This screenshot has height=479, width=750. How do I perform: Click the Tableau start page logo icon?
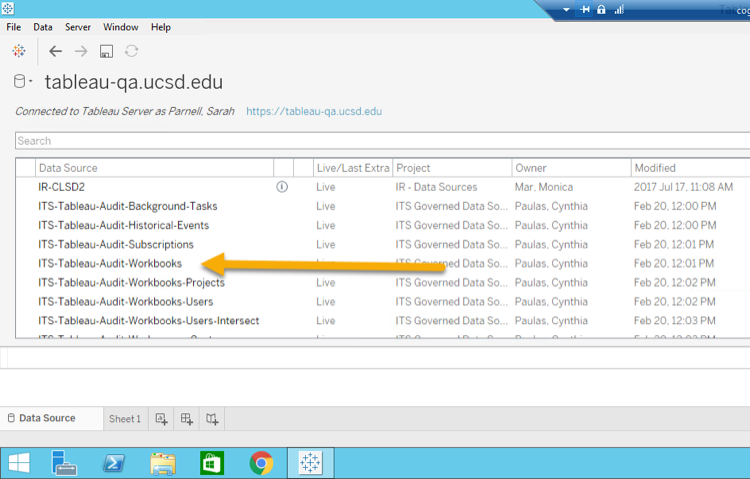pos(19,51)
